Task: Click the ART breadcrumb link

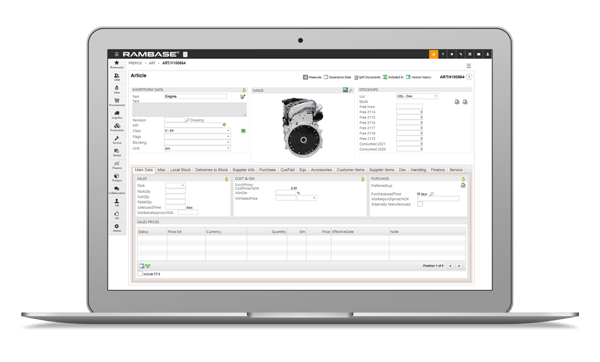Action: click(x=152, y=63)
